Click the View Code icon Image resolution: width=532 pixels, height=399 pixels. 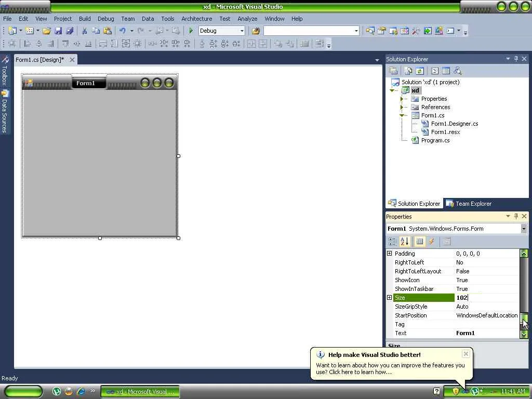pyautogui.click(x=435, y=71)
